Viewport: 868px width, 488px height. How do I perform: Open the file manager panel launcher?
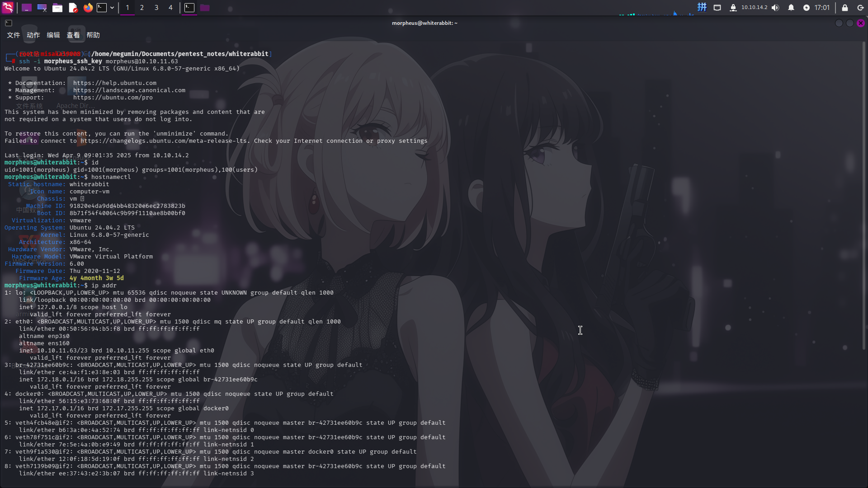pos(57,8)
